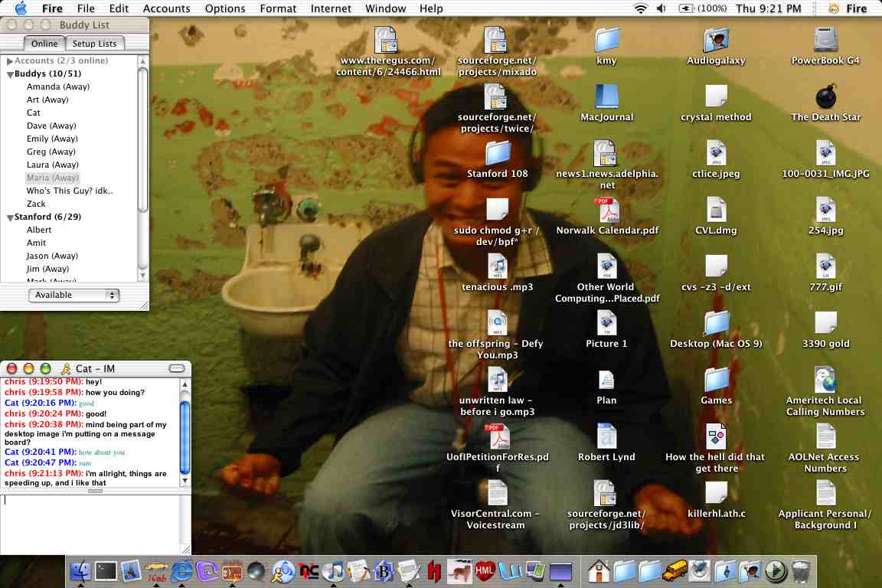Open the Available status dropdown
This screenshot has height=588, width=882.
pyautogui.click(x=73, y=295)
